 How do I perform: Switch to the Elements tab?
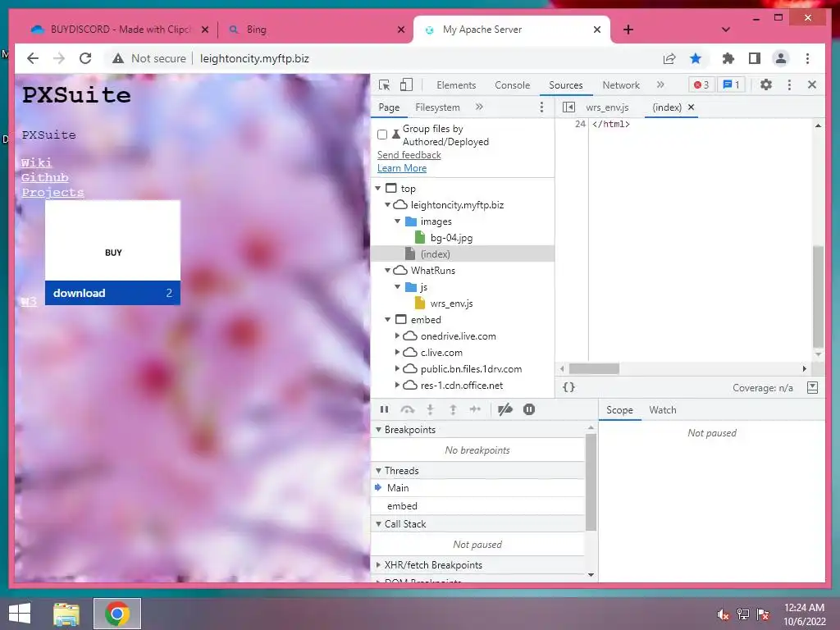456,85
